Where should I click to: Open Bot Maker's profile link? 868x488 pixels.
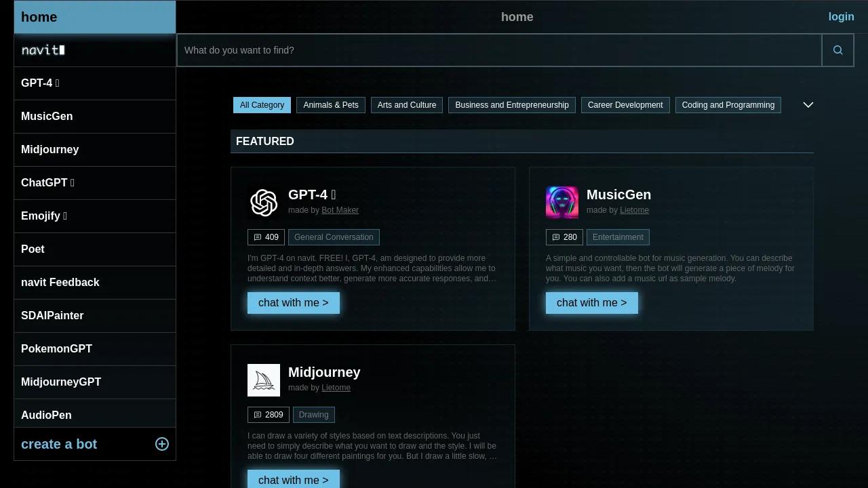(x=340, y=210)
